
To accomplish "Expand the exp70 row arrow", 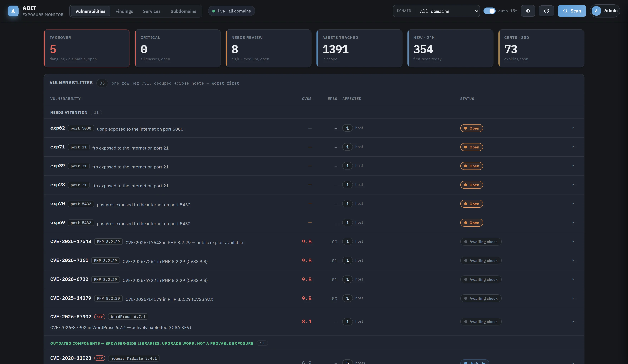I will tap(573, 204).
